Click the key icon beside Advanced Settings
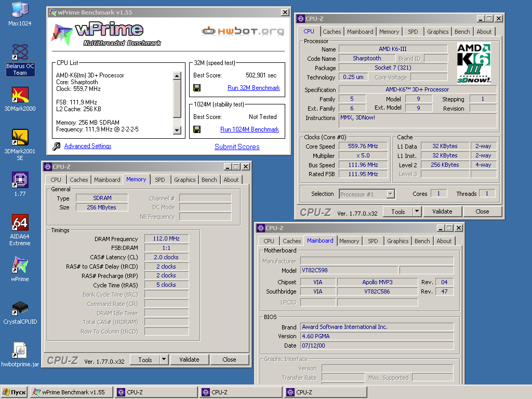 pyautogui.click(x=56, y=146)
